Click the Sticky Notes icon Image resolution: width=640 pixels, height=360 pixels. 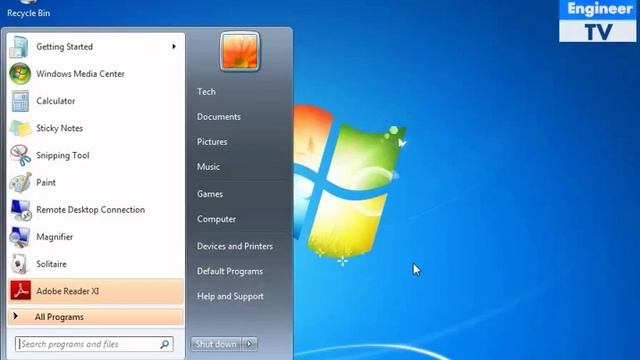20,129
